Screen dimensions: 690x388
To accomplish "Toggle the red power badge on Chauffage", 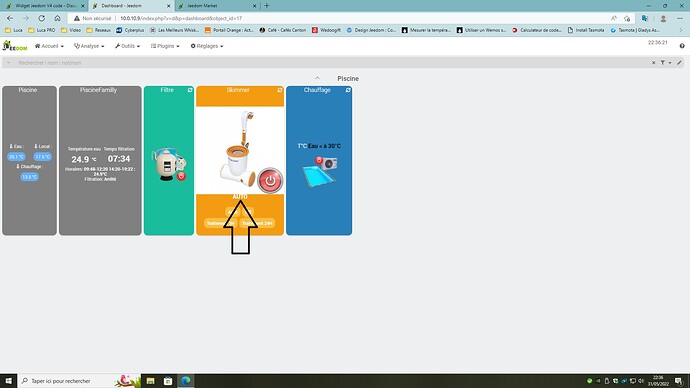I will [319, 160].
